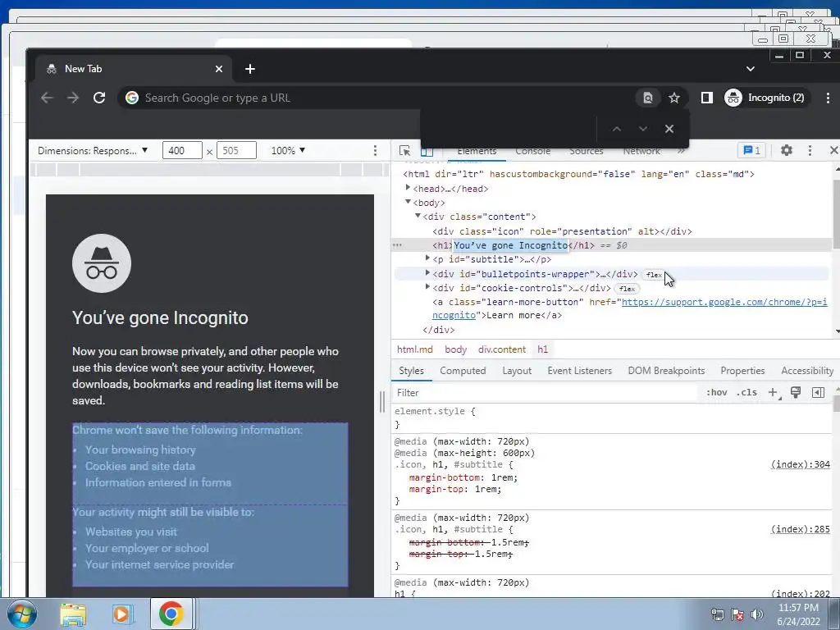Expand the p id subtitle node
Image resolution: width=840 pixels, height=630 pixels.
pos(427,258)
